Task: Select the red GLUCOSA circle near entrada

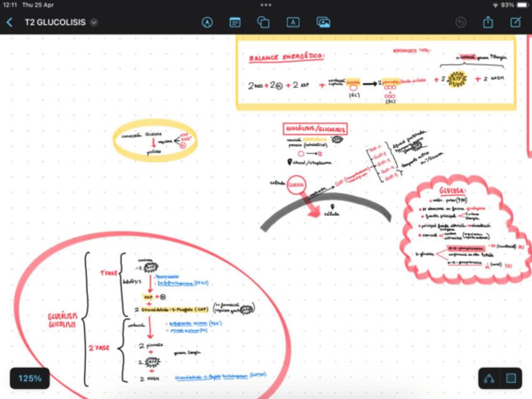Action: [297, 185]
